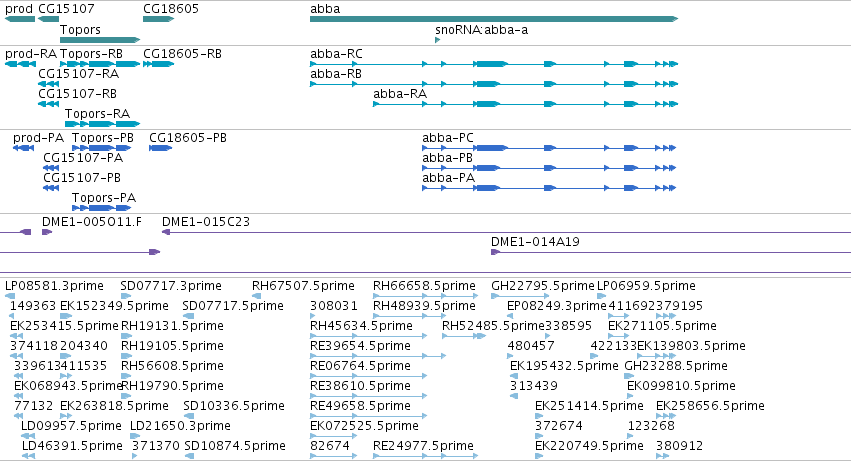Select EST RH19105.5prime

click(x=172, y=346)
